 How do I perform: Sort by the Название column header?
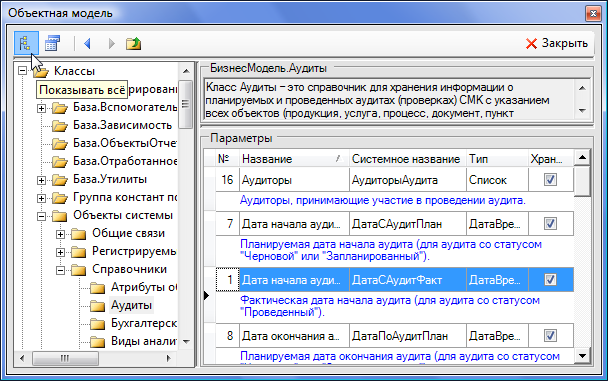tap(294, 159)
